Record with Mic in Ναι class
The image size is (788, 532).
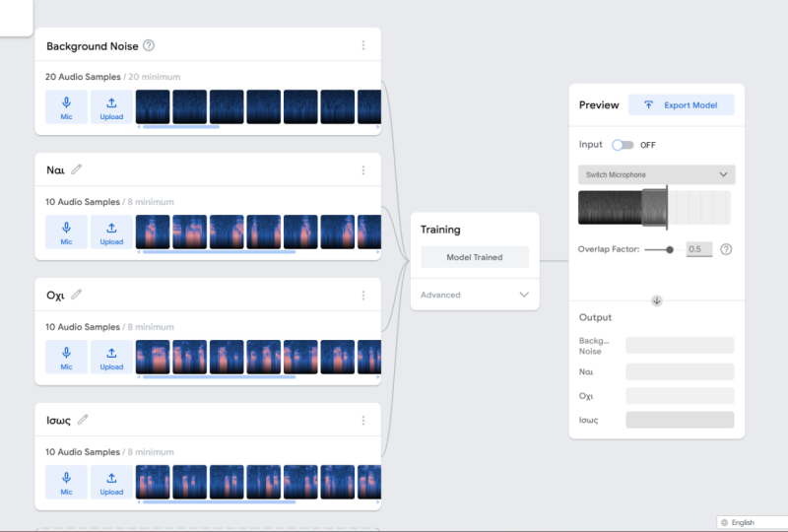click(x=66, y=232)
